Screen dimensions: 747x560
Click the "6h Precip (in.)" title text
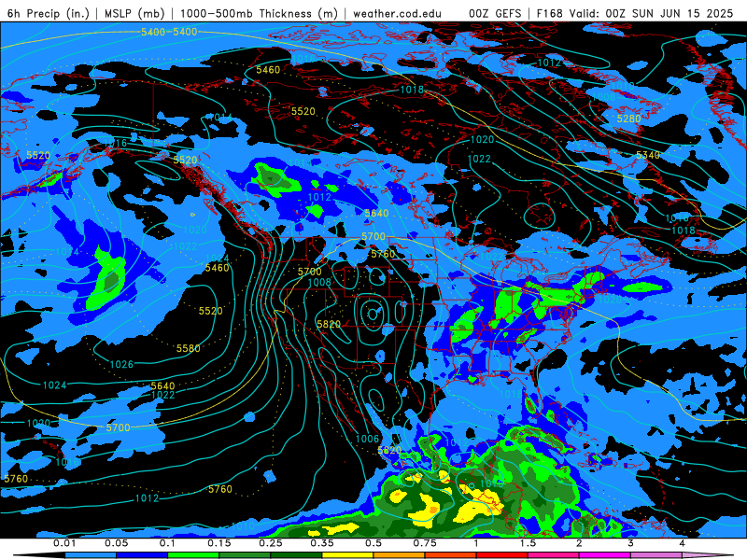pyautogui.click(x=49, y=13)
